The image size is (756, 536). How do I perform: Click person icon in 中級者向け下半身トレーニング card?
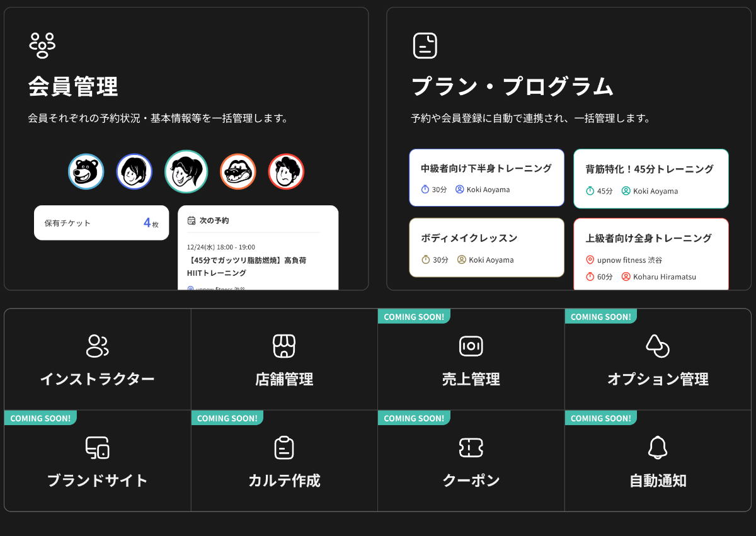click(x=459, y=189)
